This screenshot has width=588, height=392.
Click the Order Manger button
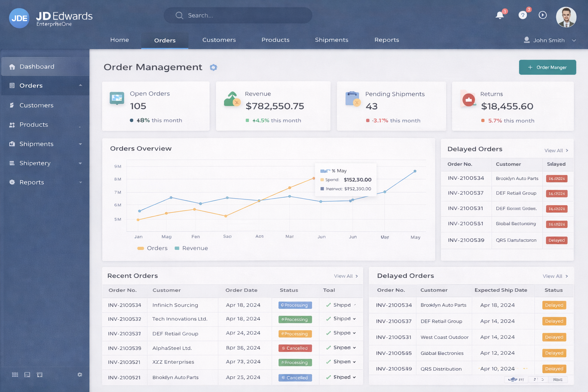pyautogui.click(x=547, y=67)
